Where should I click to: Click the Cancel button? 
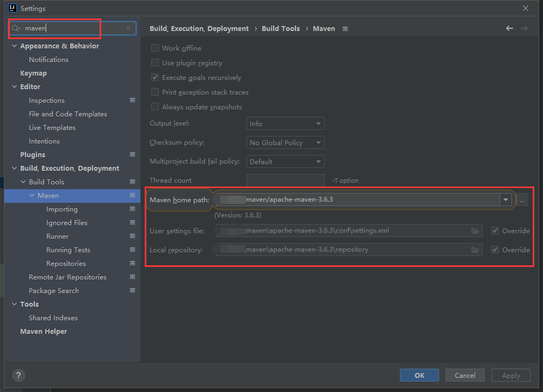point(465,375)
